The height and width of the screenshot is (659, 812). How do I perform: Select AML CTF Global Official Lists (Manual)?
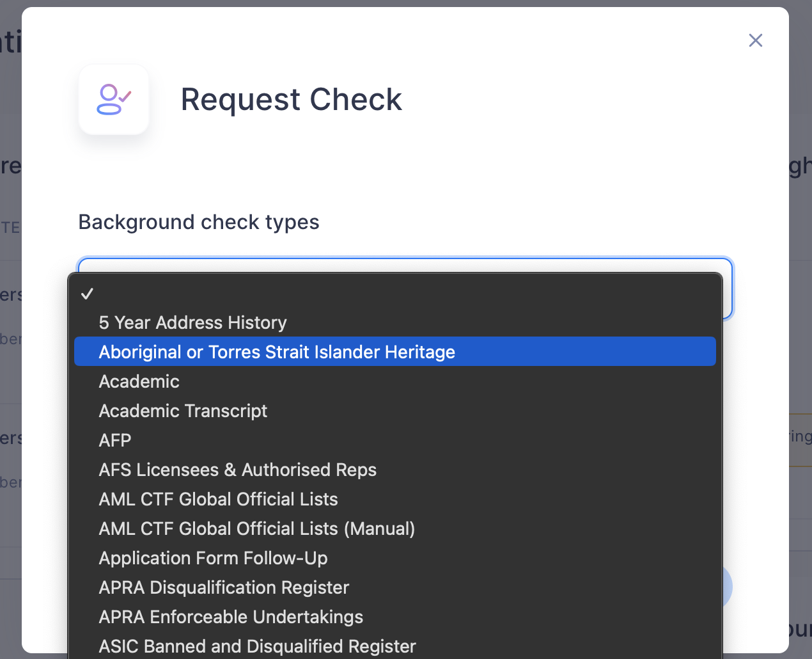coord(256,528)
